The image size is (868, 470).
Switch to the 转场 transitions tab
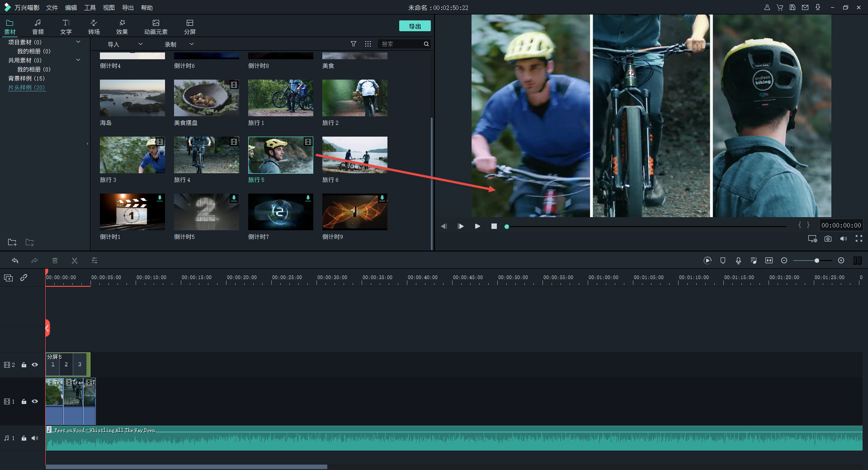point(94,27)
